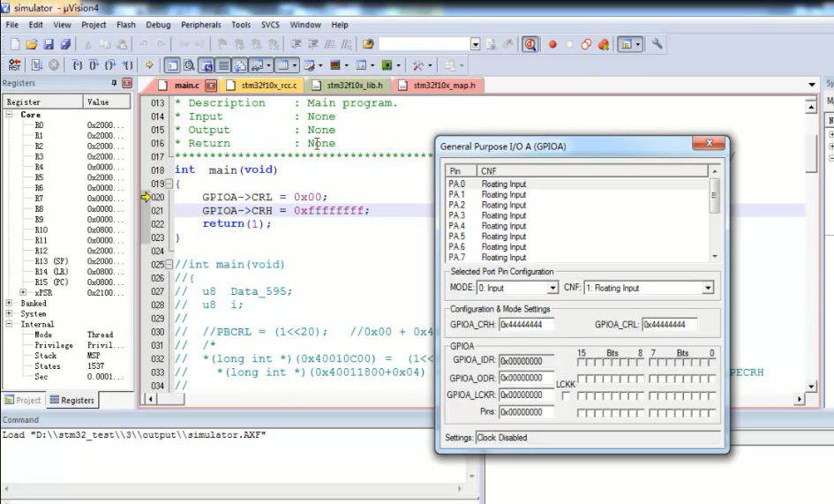Click the Step Into debug icon
Viewport: 834px width, 504px height.
[x=77, y=65]
